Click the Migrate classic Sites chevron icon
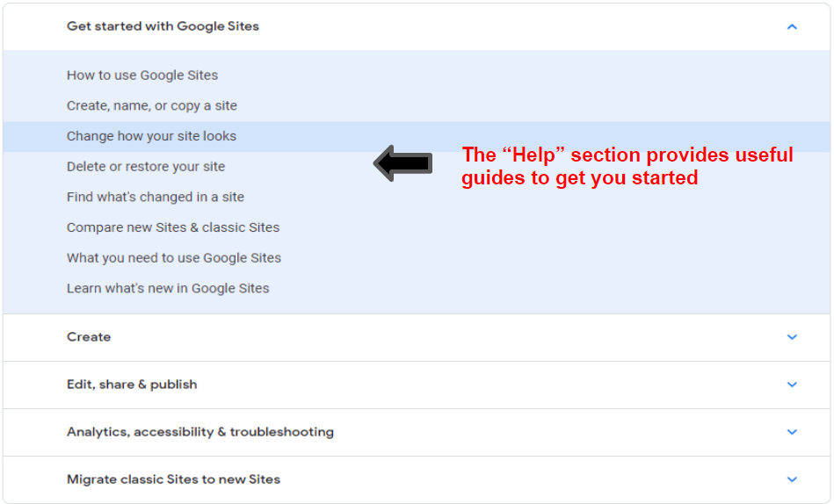This screenshot has width=834, height=504. pos(792,479)
